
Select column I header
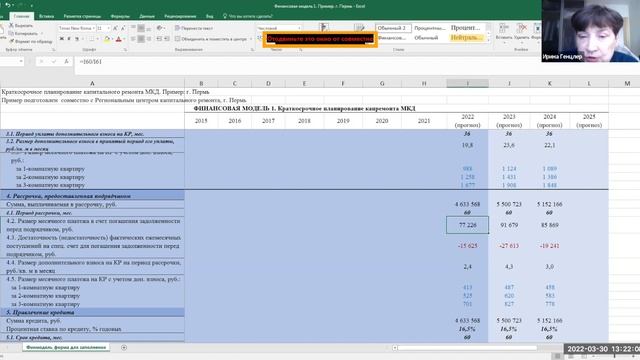click(x=467, y=83)
